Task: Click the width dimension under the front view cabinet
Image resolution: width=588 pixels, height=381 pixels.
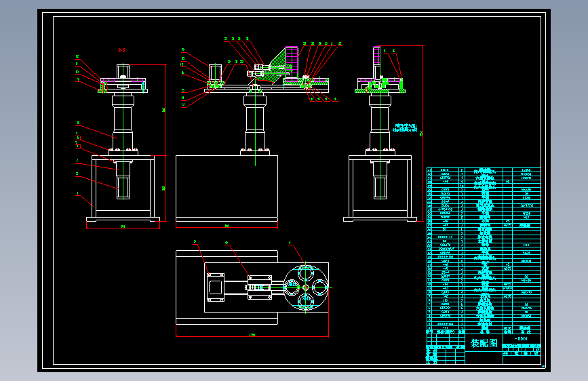Action: coord(227,226)
